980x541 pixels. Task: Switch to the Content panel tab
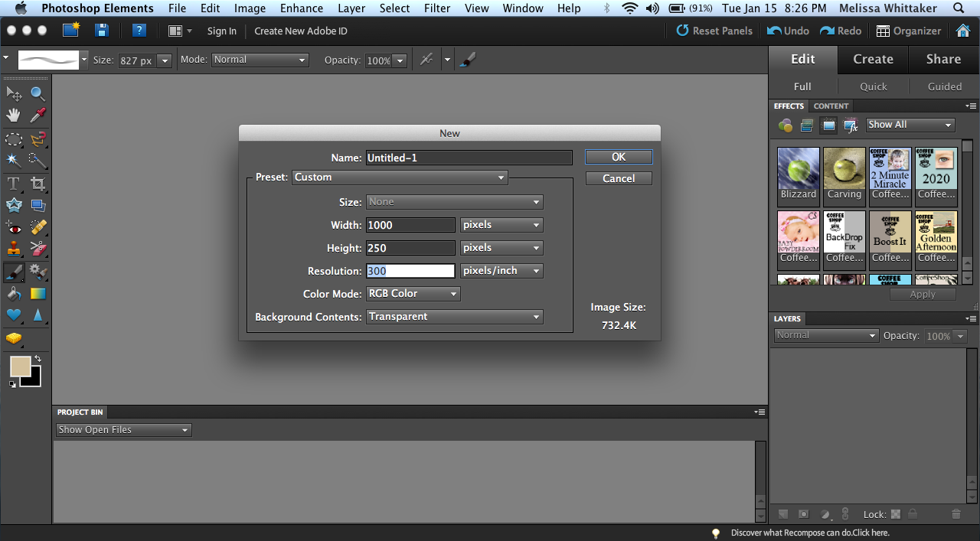click(831, 106)
